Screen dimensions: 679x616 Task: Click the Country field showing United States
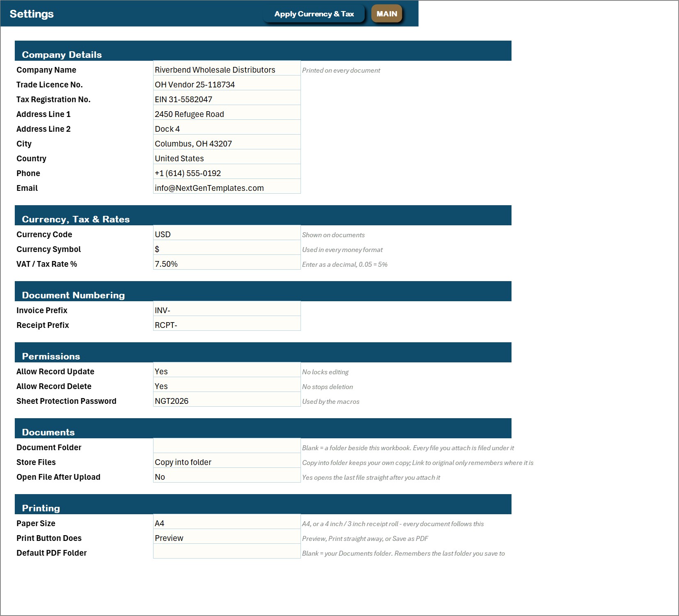(227, 157)
